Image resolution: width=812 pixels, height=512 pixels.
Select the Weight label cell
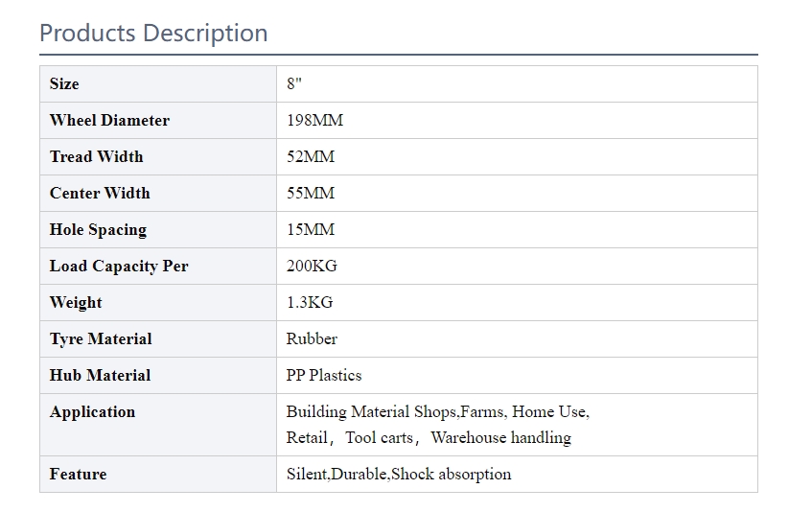coord(158,302)
